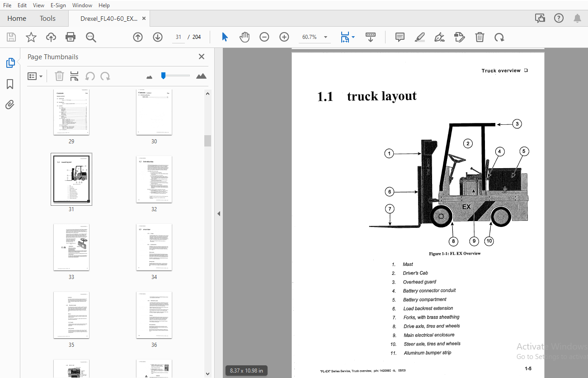This screenshot has width=588, height=378.
Task: Select page 29 thumbnail
Action: click(x=71, y=112)
